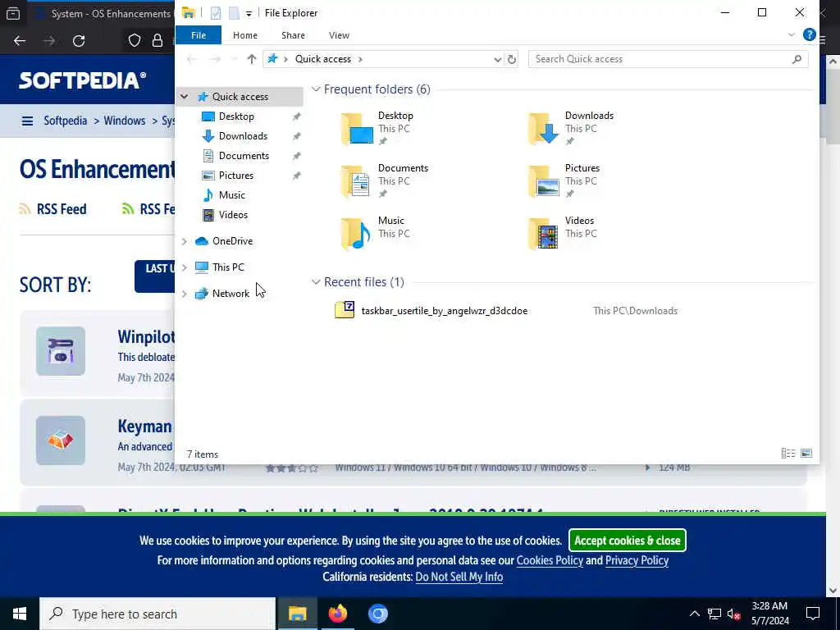The image size is (840, 630).
Task: Collapse the Recent files group
Action: (x=316, y=282)
